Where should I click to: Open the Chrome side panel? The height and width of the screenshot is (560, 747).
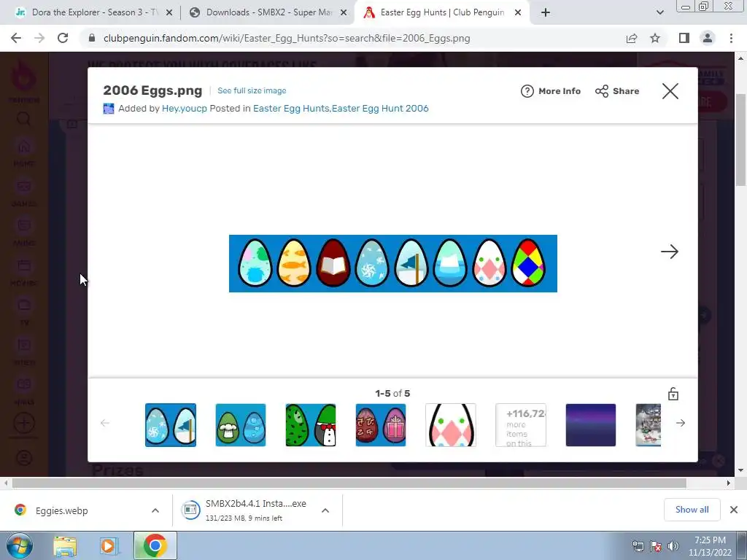click(684, 38)
